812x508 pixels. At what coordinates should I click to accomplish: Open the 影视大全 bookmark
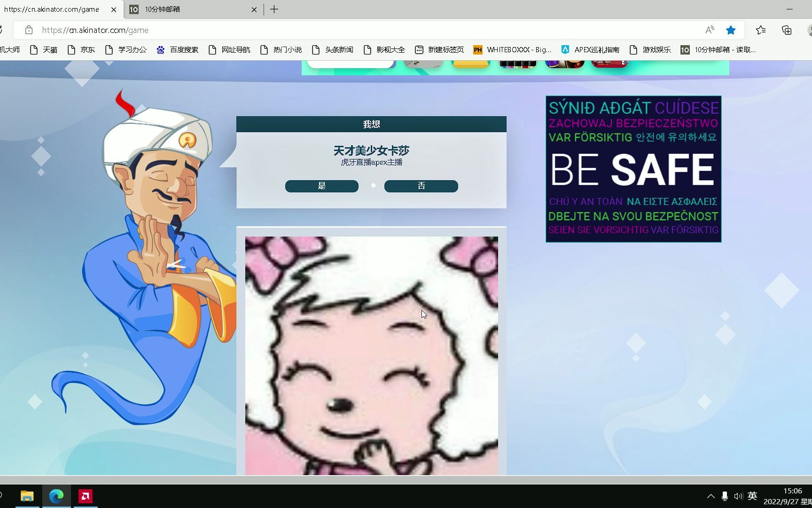(x=384, y=49)
